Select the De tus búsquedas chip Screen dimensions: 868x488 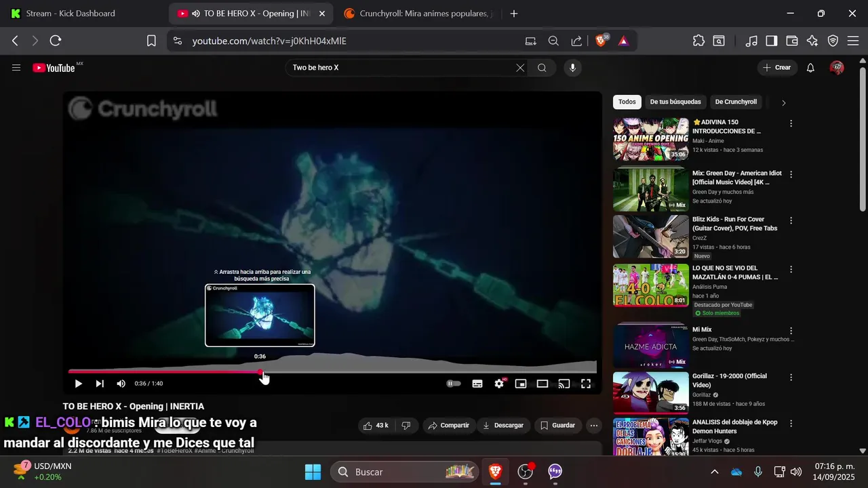[675, 102]
